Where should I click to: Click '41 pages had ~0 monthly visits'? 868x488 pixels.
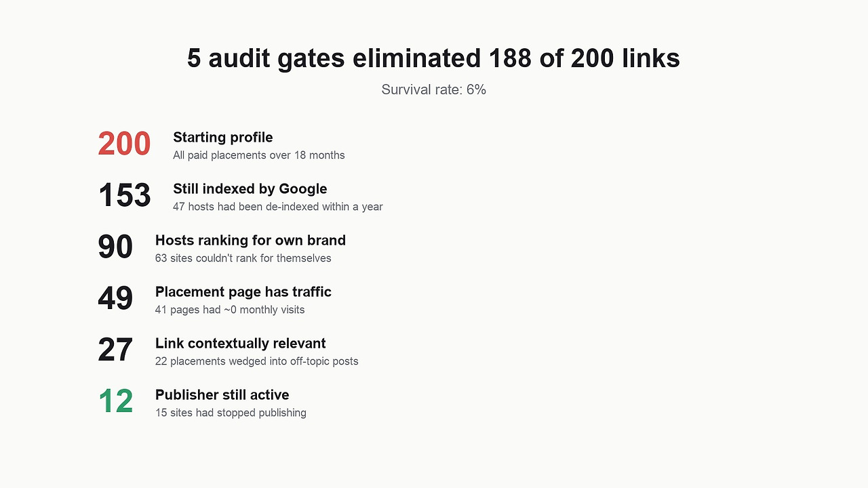coord(230,310)
